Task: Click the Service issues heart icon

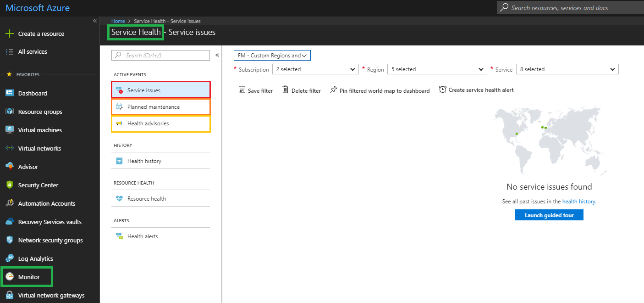Action: pos(119,90)
